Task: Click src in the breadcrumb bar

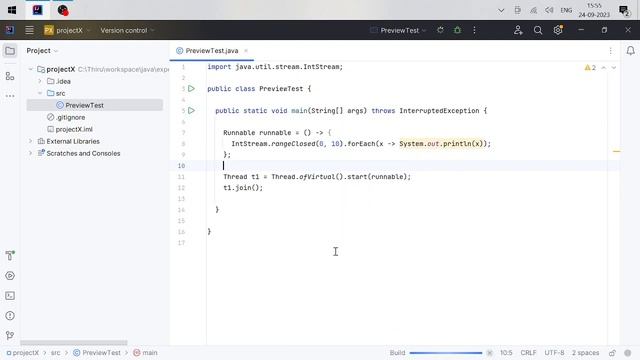Action: [x=56, y=353]
